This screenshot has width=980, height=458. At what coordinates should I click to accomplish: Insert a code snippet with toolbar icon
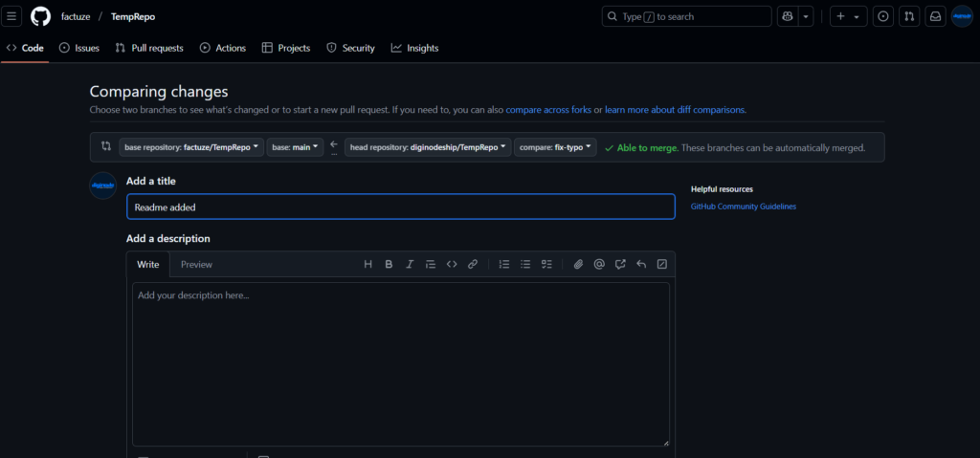point(452,264)
